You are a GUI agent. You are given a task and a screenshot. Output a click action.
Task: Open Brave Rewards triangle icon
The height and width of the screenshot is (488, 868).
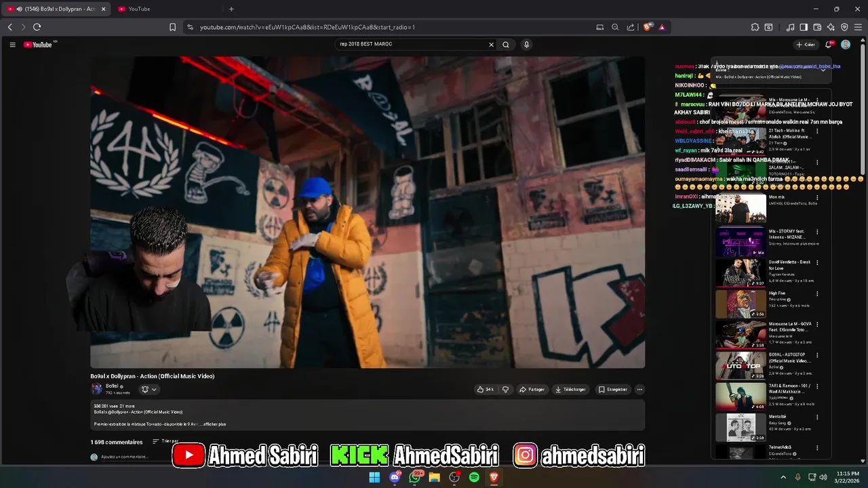click(662, 27)
